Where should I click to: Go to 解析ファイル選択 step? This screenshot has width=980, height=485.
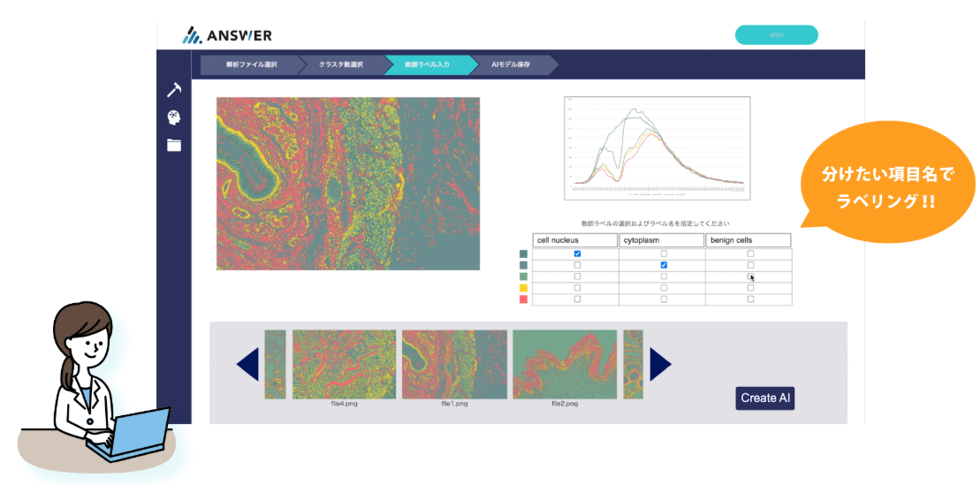(x=251, y=65)
